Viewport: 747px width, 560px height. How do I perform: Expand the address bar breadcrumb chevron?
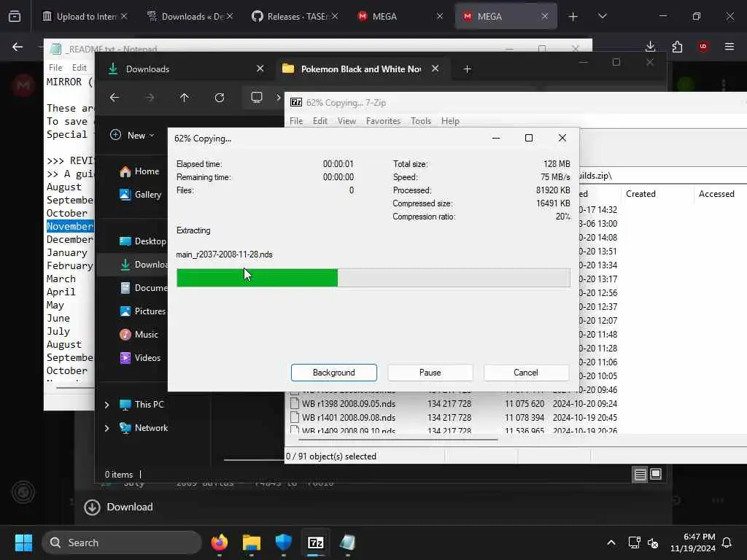(278, 98)
